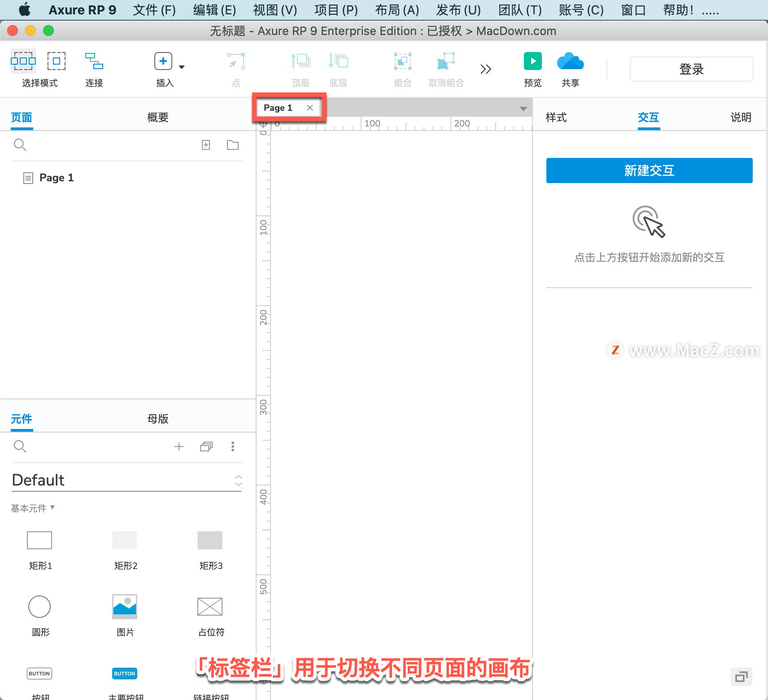Image resolution: width=768 pixels, height=700 pixels.
Task: Select the Point tool
Action: tap(236, 61)
